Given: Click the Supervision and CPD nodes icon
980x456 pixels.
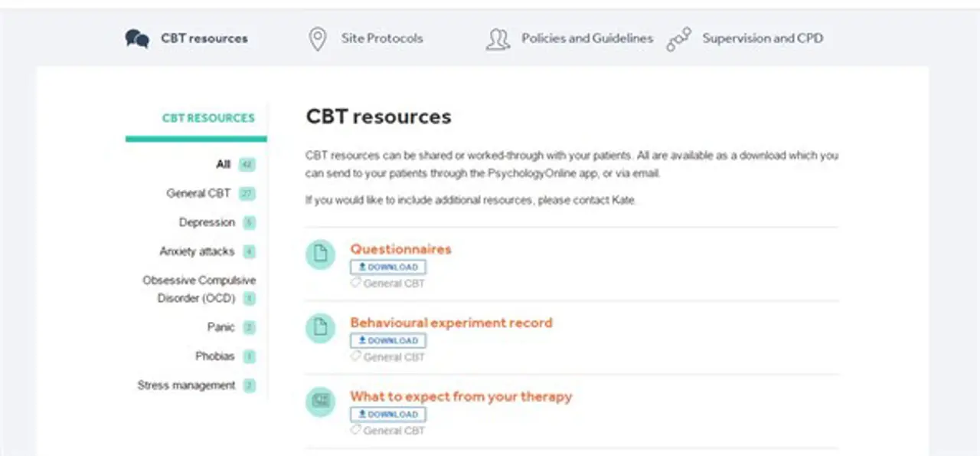Looking at the screenshot, I should pyautogui.click(x=678, y=39).
